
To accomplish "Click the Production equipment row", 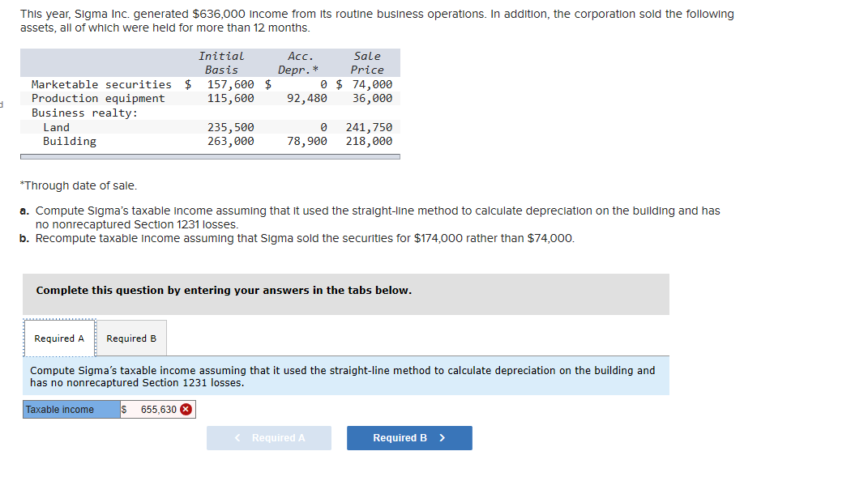I will (92, 97).
